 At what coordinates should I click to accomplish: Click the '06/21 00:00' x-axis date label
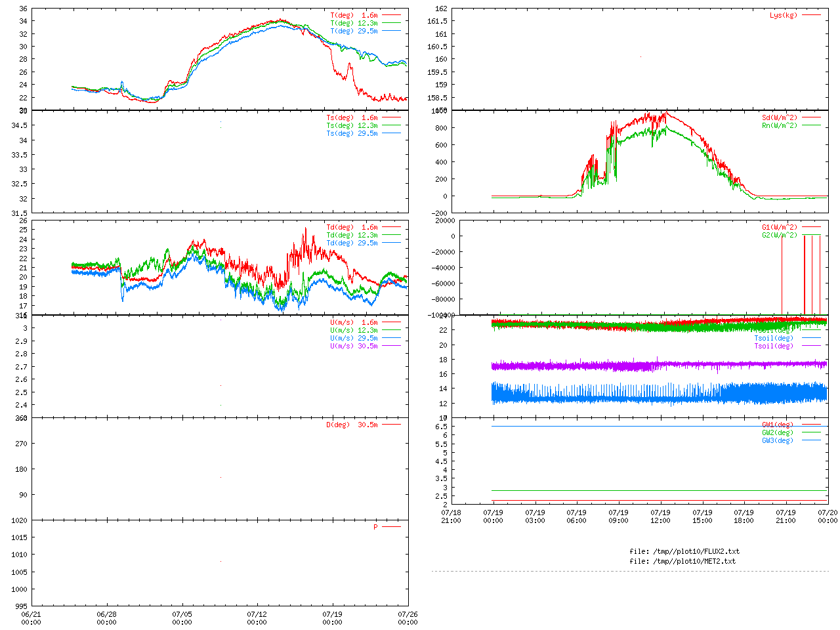point(31,618)
